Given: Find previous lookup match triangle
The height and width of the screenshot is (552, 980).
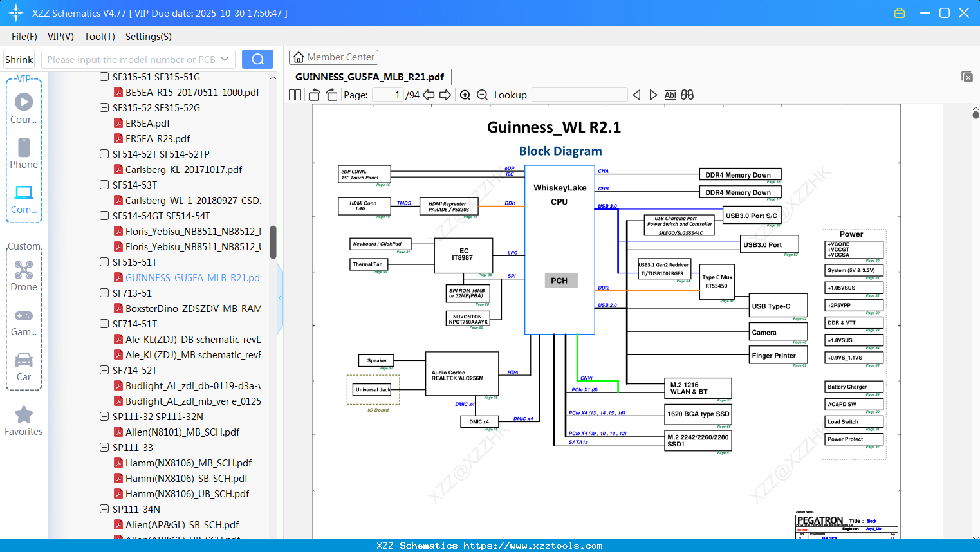Looking at the screenshot, I should 636,95.
